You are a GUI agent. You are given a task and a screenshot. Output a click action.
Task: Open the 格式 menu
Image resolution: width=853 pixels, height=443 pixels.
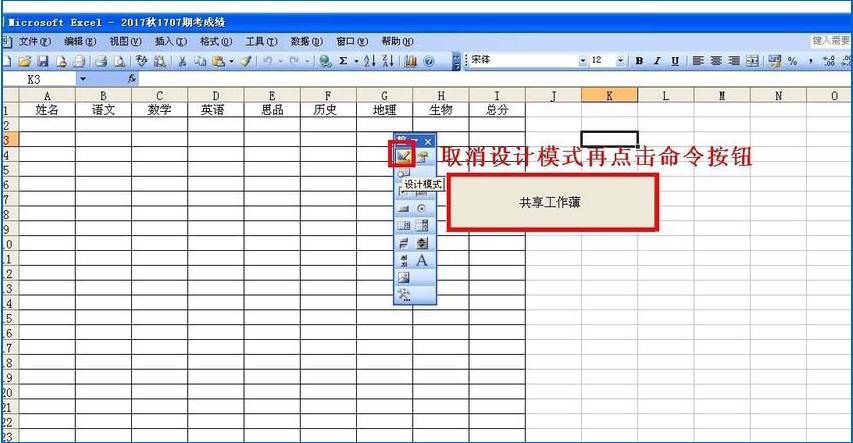pyautogui.click(x=215, y=41)
